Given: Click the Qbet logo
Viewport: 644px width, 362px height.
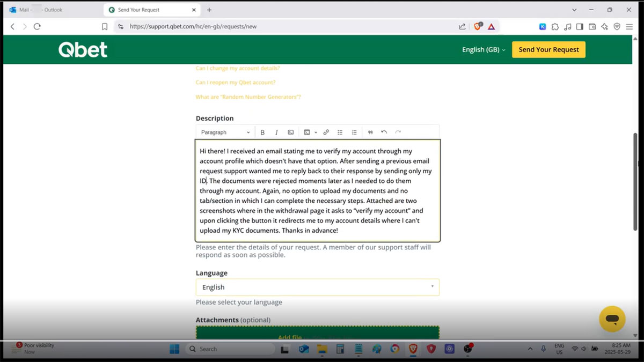Looking at the screenshot, I should point(83,50).
